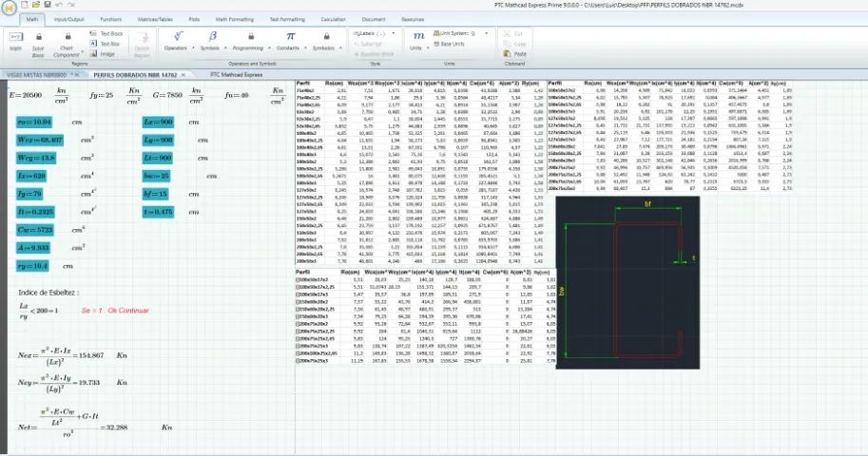The width and height of the screenshot is (868, 456).
Task: Switch to the Text Formatting ribbon tab
Action: click(x=287, y=19)
